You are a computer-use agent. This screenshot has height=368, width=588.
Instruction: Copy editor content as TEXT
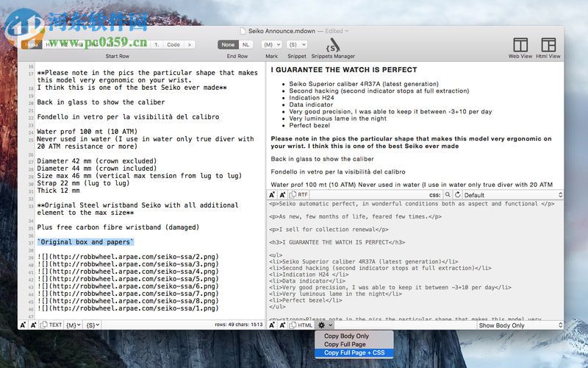[x=51, y=325]
